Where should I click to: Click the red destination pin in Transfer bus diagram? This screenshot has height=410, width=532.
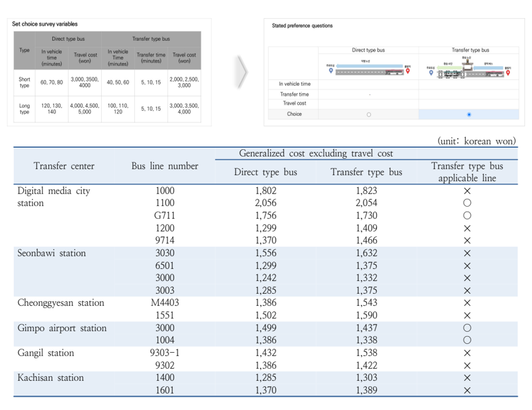[508, 73]
